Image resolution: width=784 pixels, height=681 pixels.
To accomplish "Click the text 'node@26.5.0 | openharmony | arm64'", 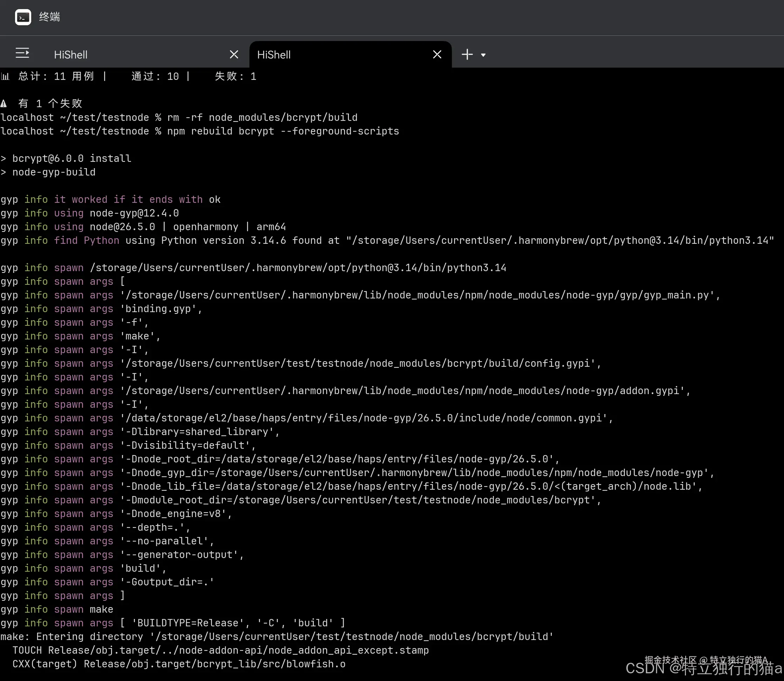I will click(x=188, y=227).
